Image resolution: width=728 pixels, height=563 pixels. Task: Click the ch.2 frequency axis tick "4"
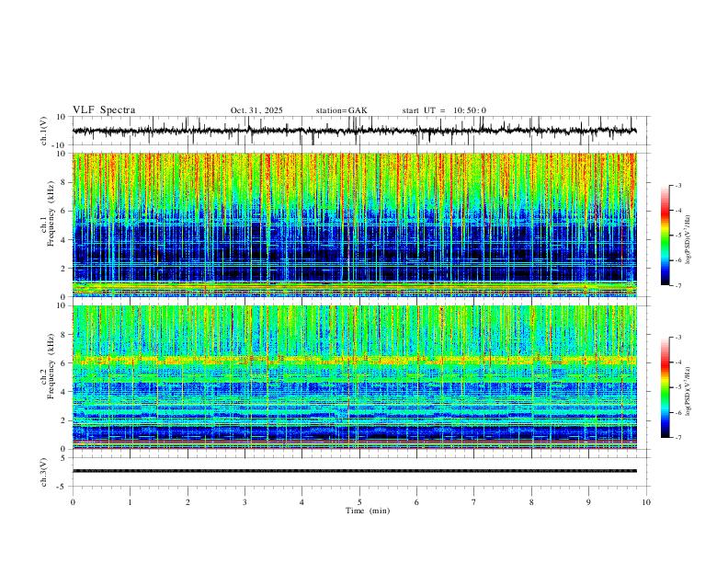coord(65,392)
